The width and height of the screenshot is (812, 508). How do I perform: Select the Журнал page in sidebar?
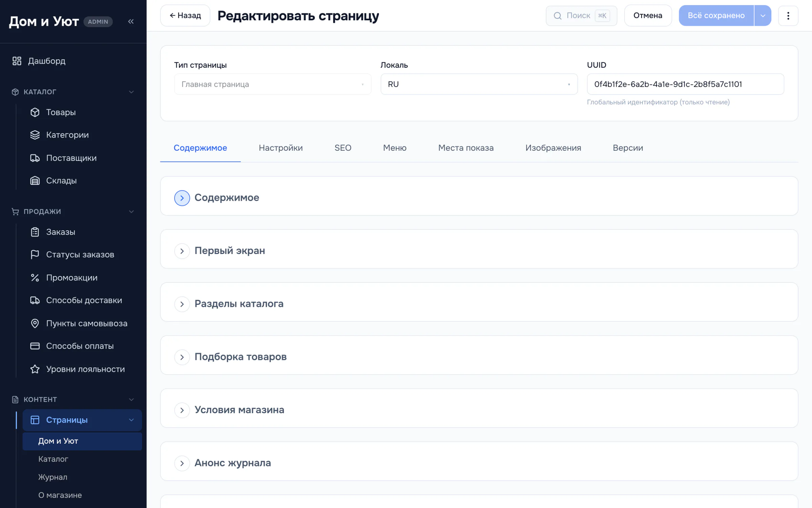[82, 477]
